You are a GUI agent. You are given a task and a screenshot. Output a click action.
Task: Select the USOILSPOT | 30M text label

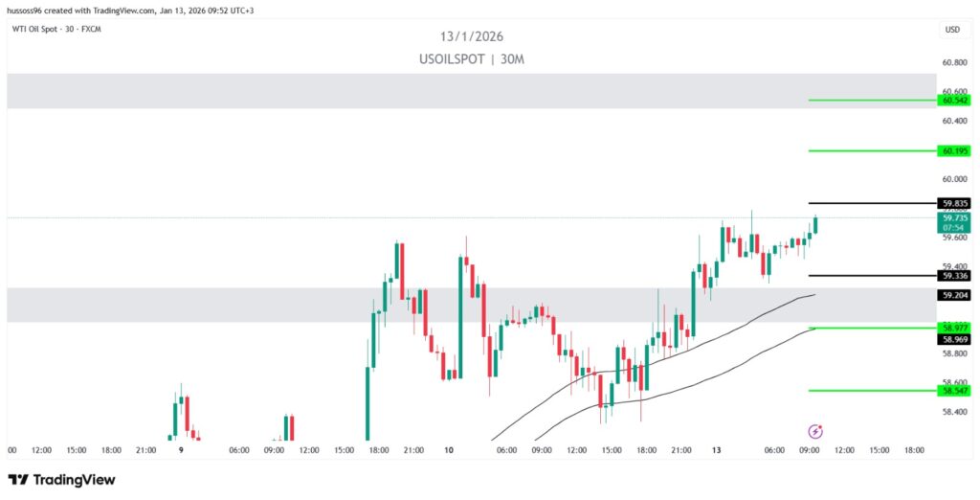pos(472,59)
